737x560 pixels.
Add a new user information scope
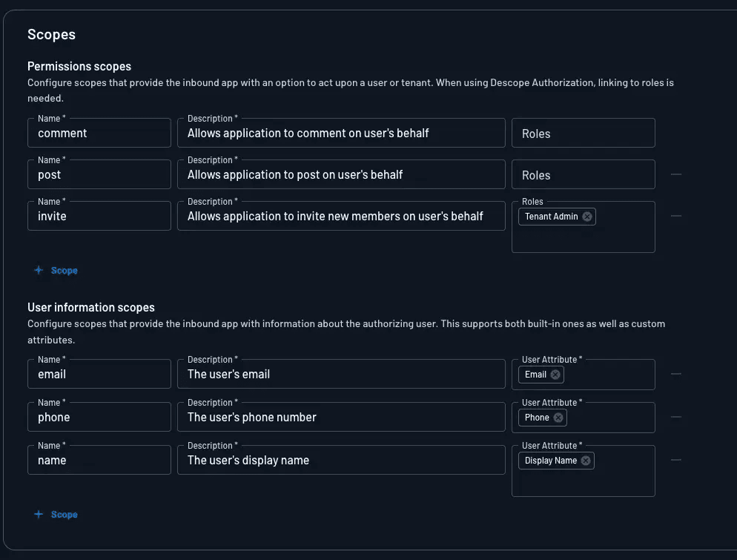coord(56,514)
